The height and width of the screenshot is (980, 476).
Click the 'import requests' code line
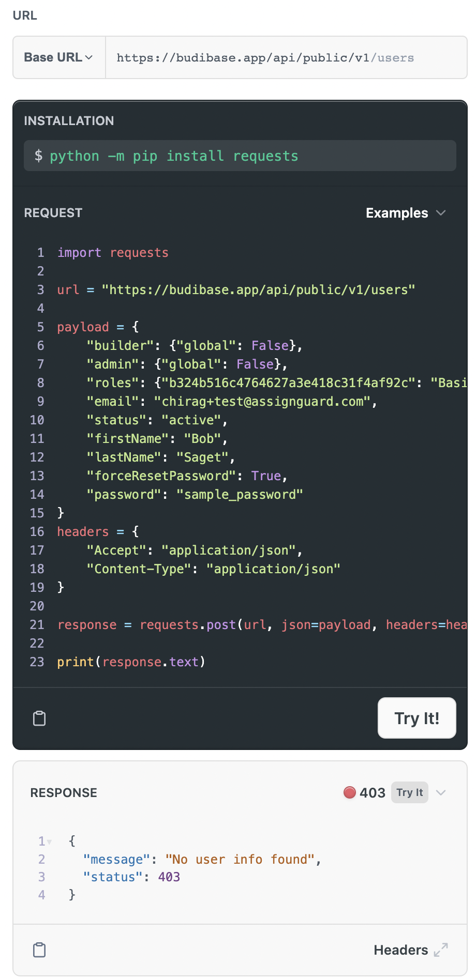(113, 253)
